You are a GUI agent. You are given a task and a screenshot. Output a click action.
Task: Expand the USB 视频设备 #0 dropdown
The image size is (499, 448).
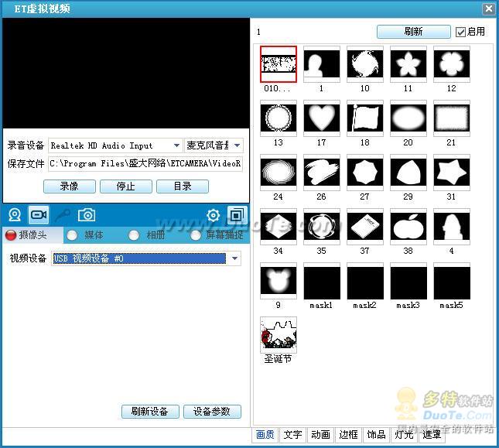[234, 258]
